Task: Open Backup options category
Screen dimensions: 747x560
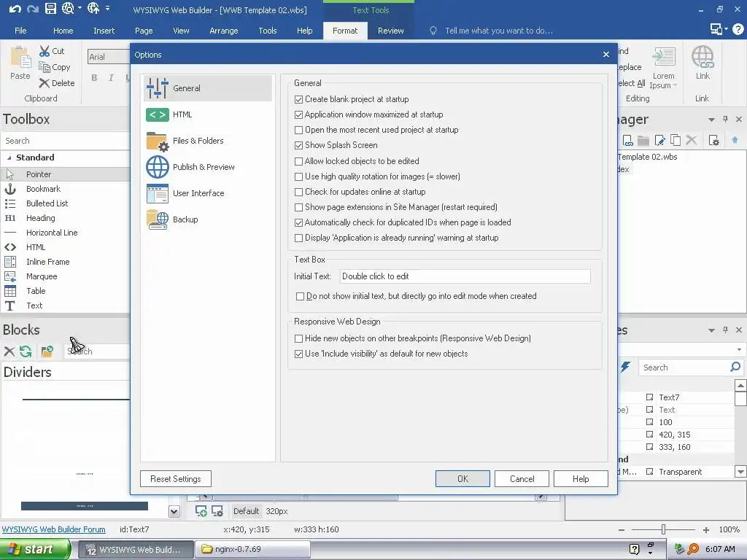Action: point(208,219)
